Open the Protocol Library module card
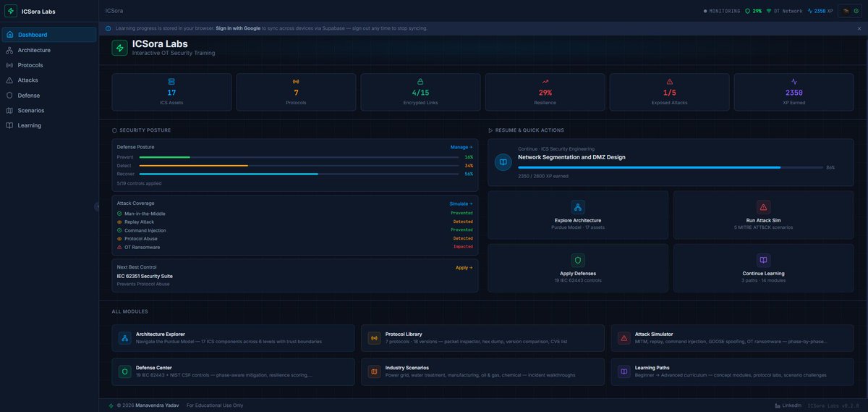The width and height of the screenshot is (868, 412). (x=482, y=338)
